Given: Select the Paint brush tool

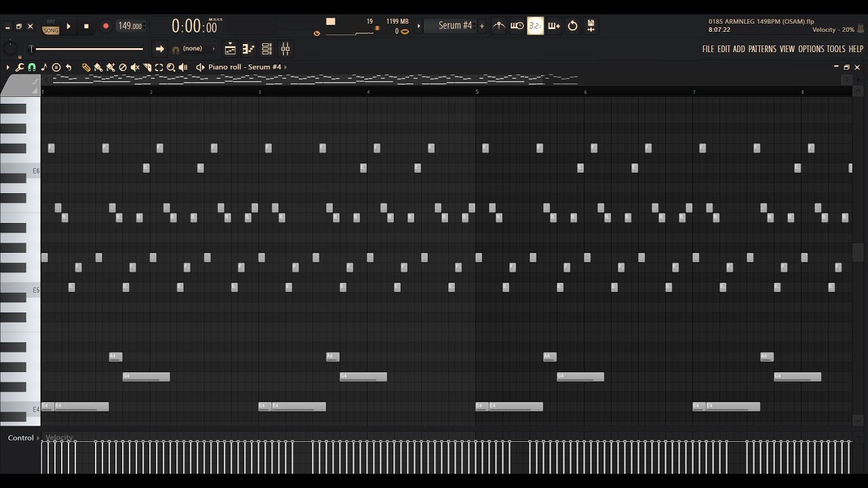Looking at the screenshot, I should point(98,67).
